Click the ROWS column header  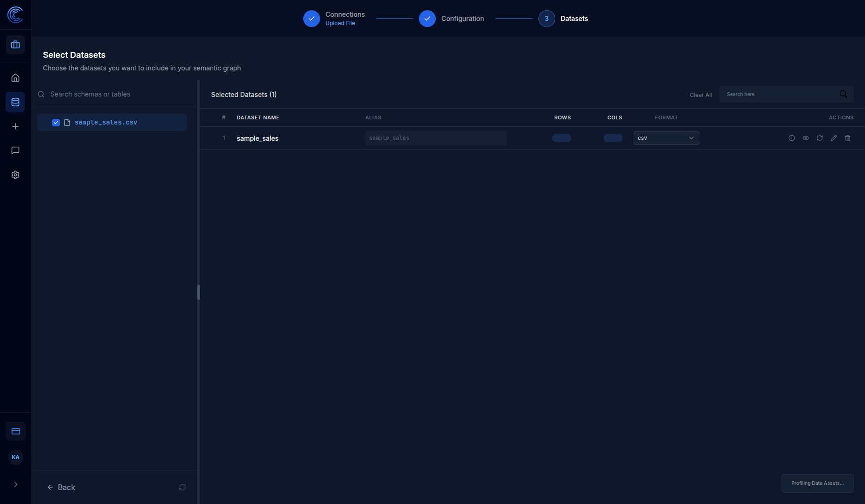tap(562, 117)
